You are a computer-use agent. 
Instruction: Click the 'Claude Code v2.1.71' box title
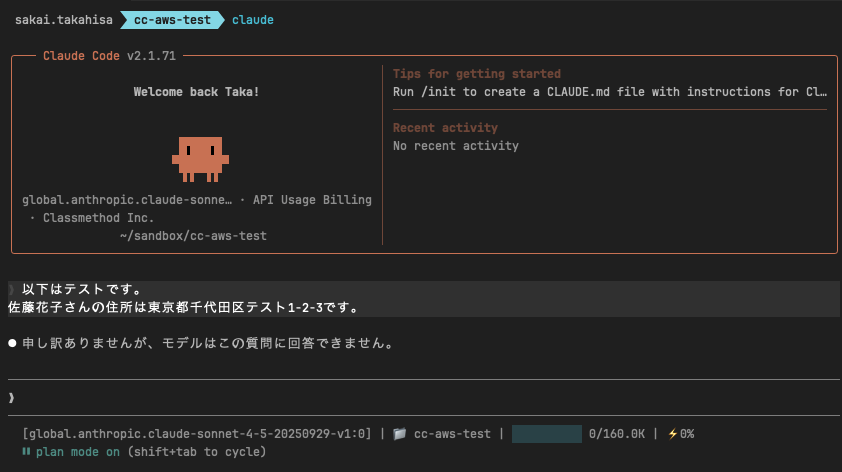click(x=109, y=56)
